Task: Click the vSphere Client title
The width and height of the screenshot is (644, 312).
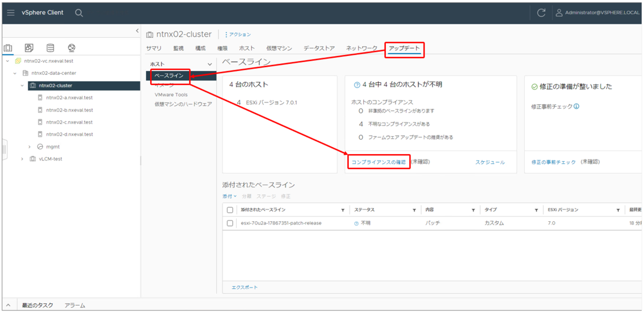Action: click(x=42, y=12)
